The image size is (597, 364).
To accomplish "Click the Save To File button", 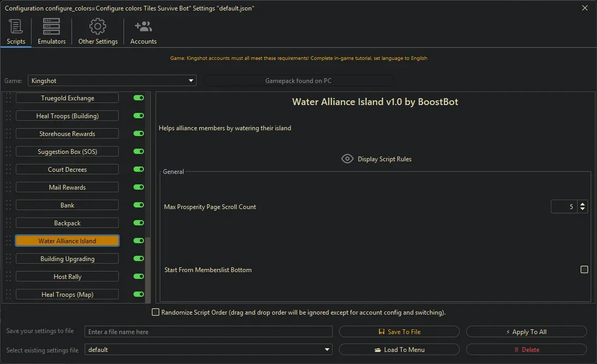I will pyautogui.click(x=399, y=332).
